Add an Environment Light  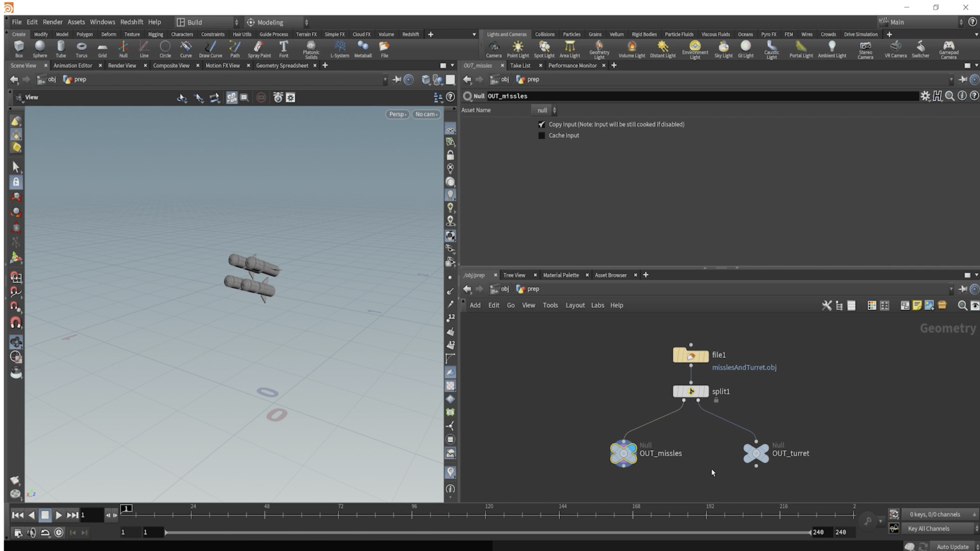(x=695, y=50)
